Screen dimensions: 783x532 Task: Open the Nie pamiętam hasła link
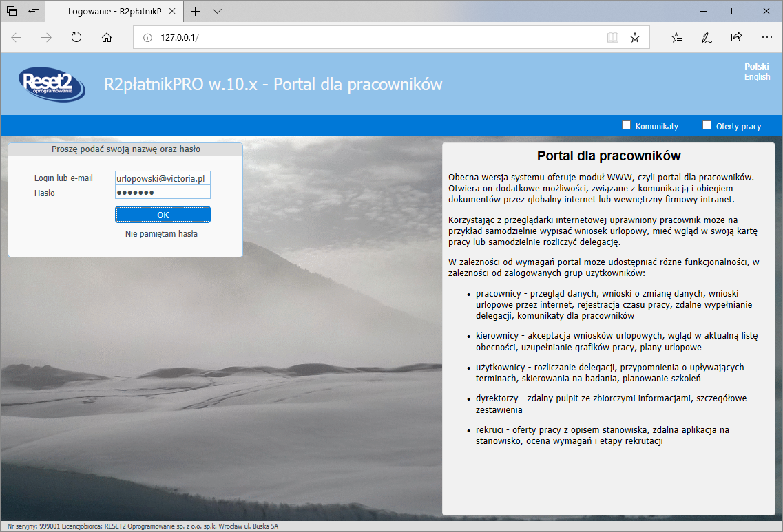tap(161, 233)
